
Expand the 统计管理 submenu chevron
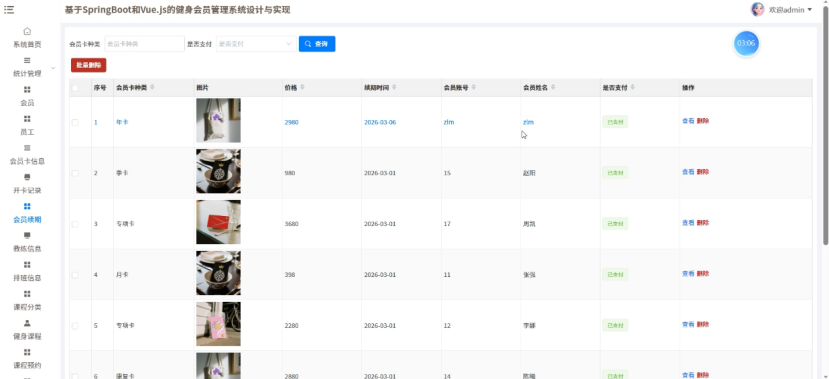click(53, 68)
